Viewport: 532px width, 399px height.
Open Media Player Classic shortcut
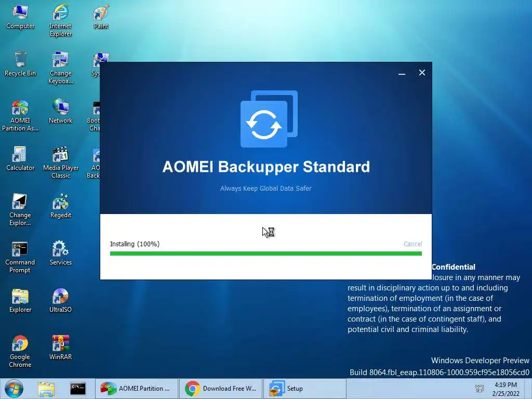(x=60, y=162)
